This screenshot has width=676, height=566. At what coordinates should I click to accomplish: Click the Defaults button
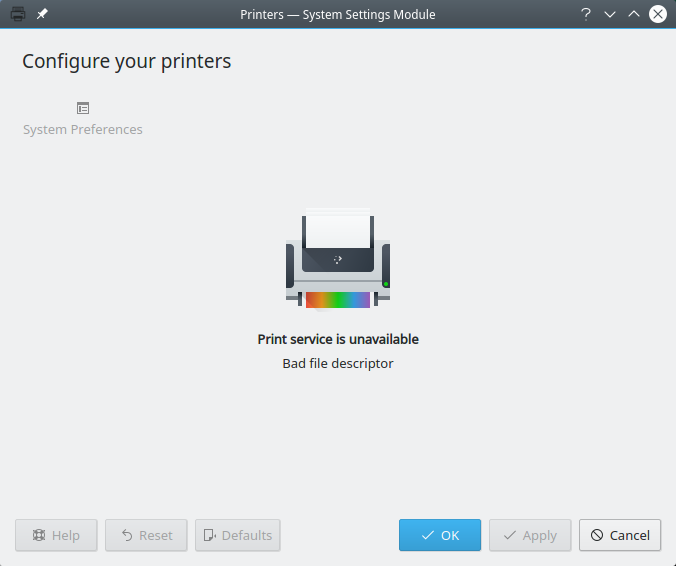(238, 535)
